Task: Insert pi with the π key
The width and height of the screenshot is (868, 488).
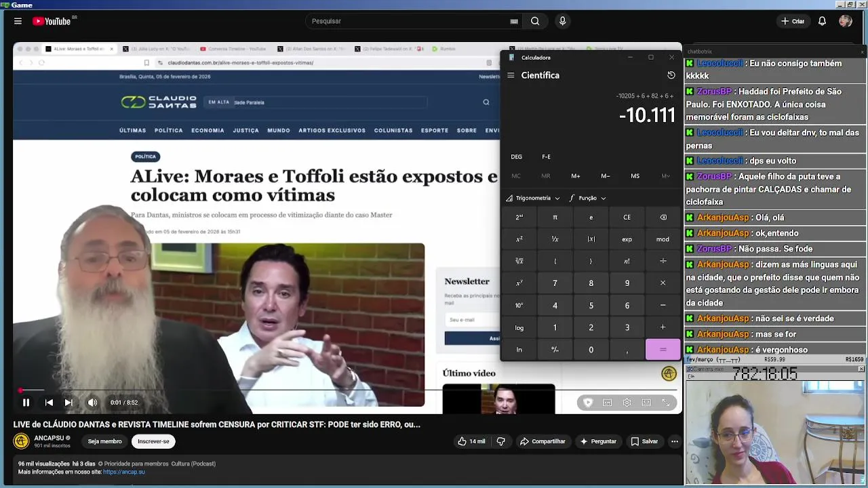Action: click(555, 218)
